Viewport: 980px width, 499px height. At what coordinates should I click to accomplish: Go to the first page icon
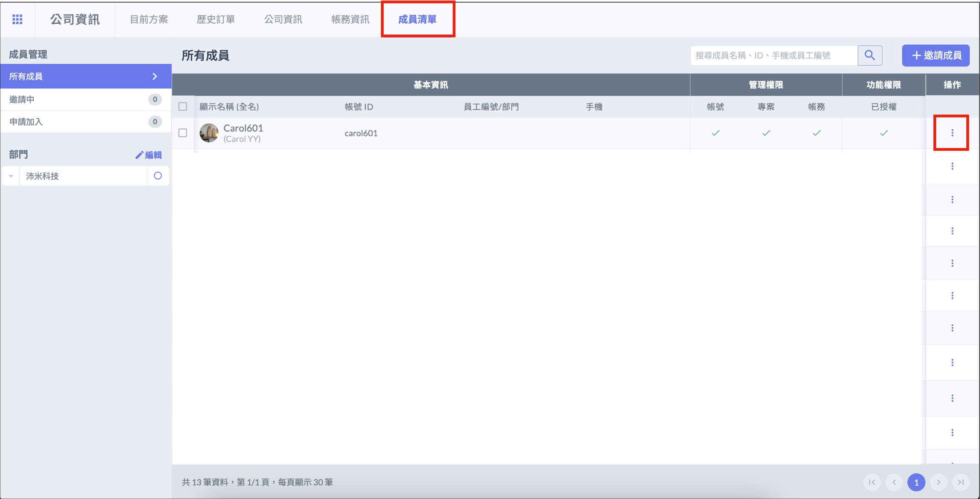[x=872, y=482]
